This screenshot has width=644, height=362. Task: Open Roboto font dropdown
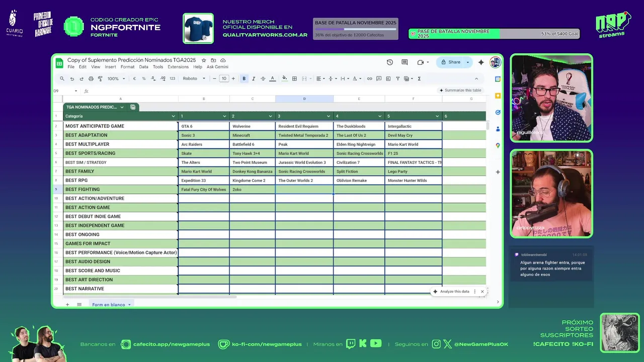coord(194,78)
